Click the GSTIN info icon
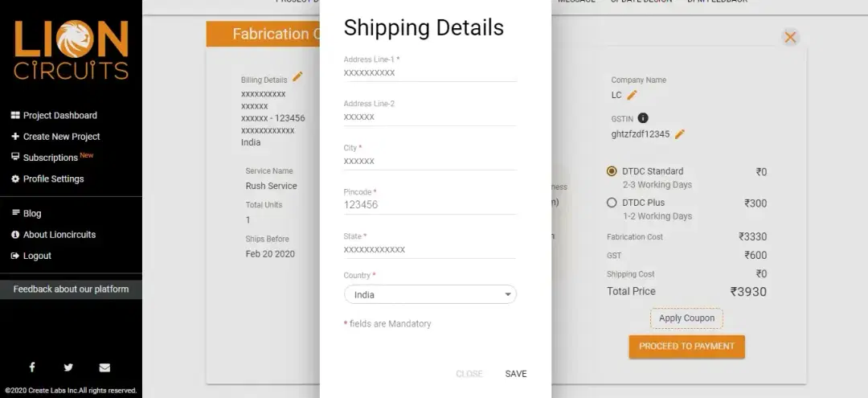This screenshot has height=398, width=868. pyautogui.click(x=643, y=118)
